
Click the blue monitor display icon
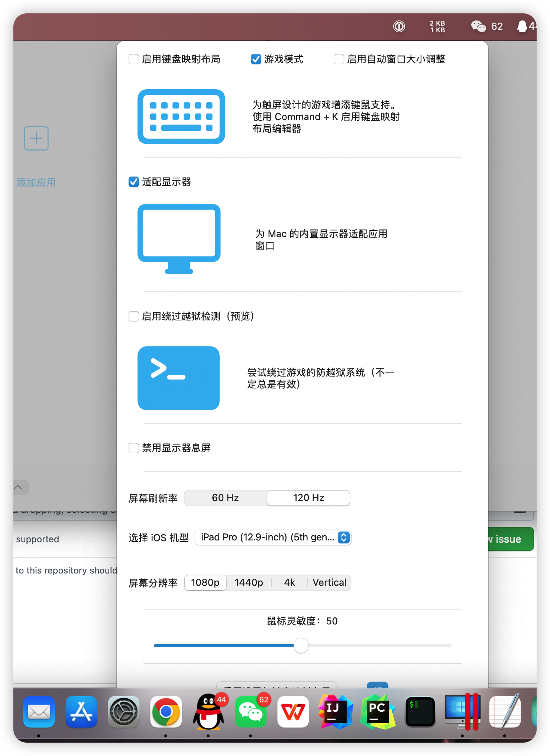(179, 239)
